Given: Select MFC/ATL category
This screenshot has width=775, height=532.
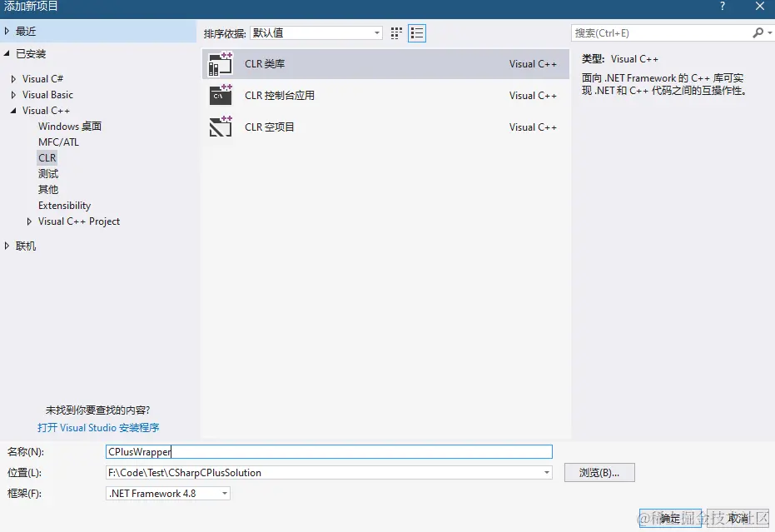Looking at the screenshot, I should 58,142.
